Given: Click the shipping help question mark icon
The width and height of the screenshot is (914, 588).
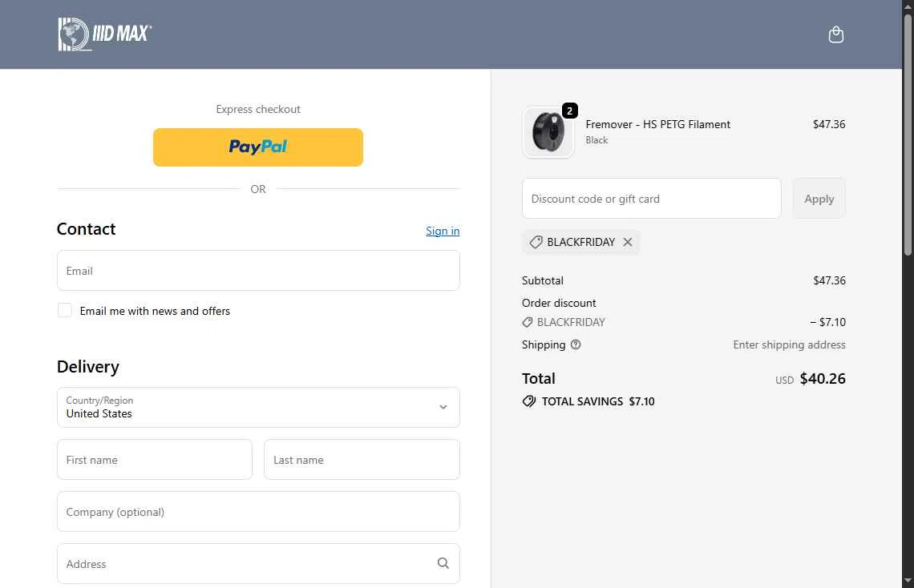Looking at the screenshot, I should 576,344.
